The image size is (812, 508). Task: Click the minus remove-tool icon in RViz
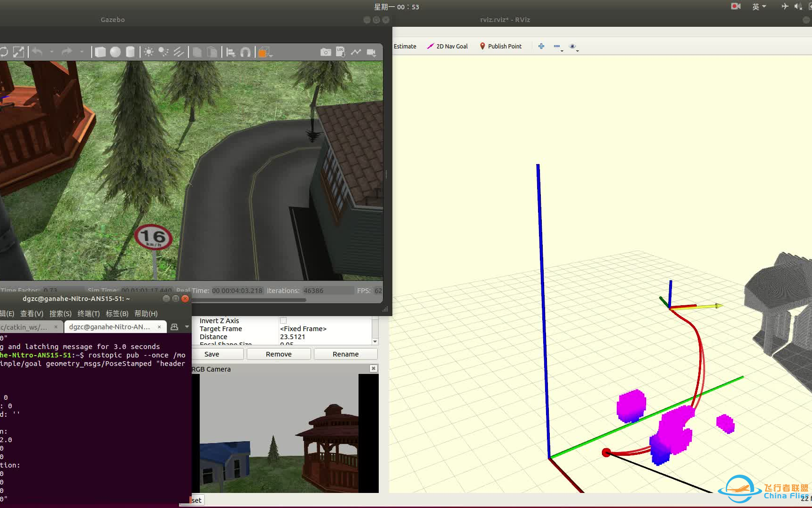click(x=558, y=47)
